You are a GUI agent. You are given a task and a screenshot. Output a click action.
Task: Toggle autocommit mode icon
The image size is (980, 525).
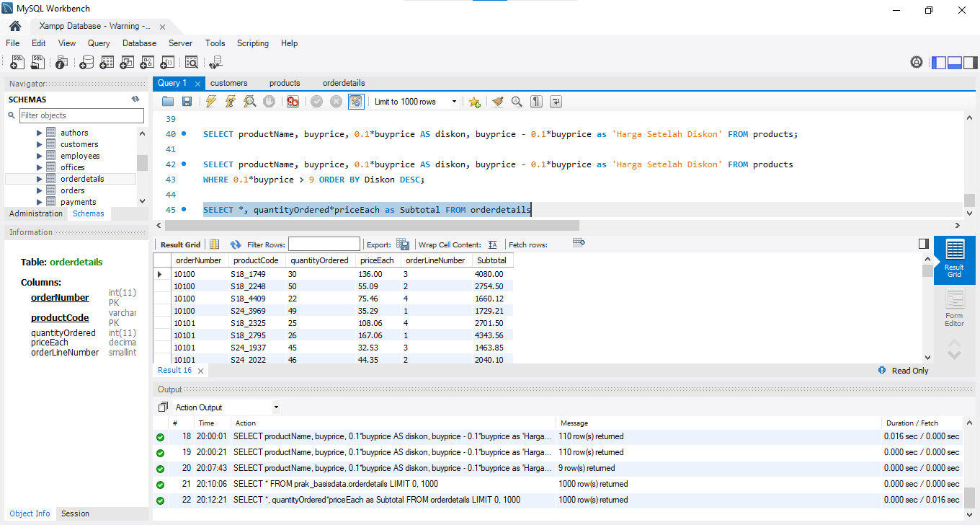point(356,102)
